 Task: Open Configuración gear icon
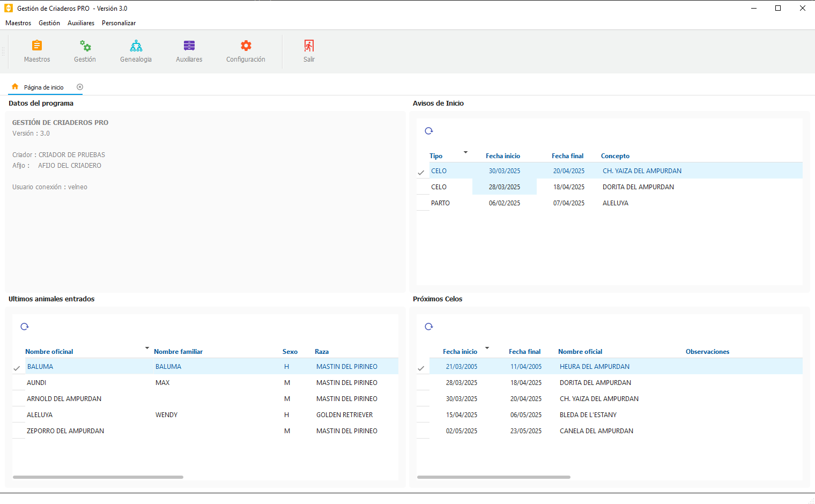pos(246,46)
